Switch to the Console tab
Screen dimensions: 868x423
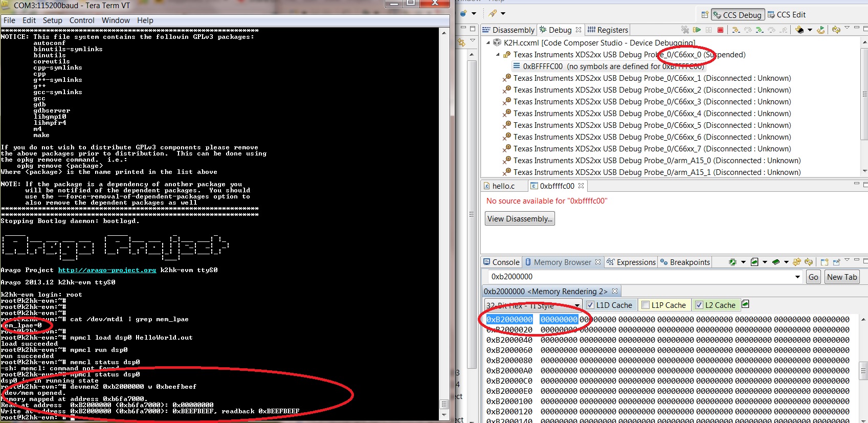[501, 262]
